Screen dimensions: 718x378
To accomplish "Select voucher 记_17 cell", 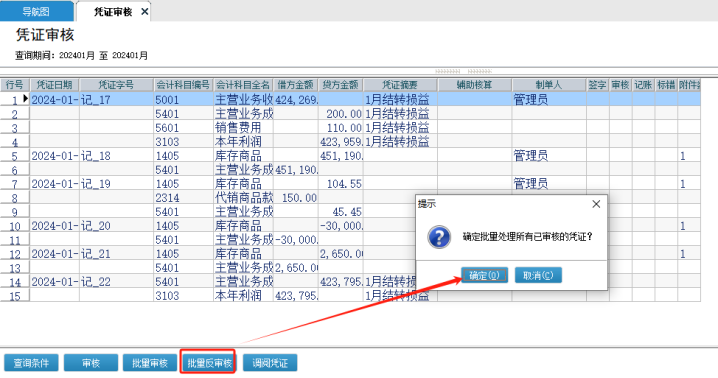I will pos(116,99).
